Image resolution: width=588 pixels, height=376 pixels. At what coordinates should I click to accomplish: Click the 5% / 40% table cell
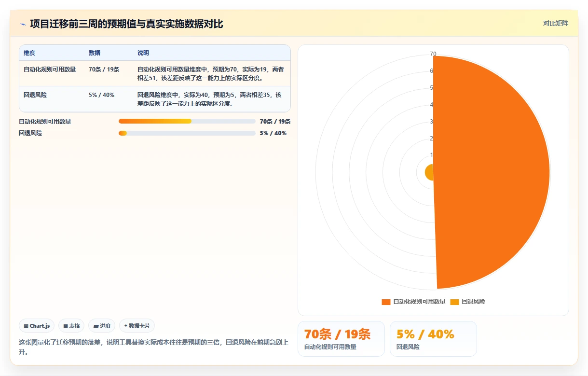pos(101,95)
